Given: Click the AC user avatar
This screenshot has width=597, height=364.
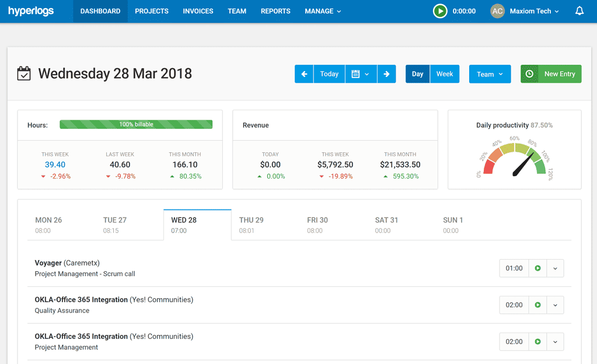Looking at the screenshot, I should point(497,11).
